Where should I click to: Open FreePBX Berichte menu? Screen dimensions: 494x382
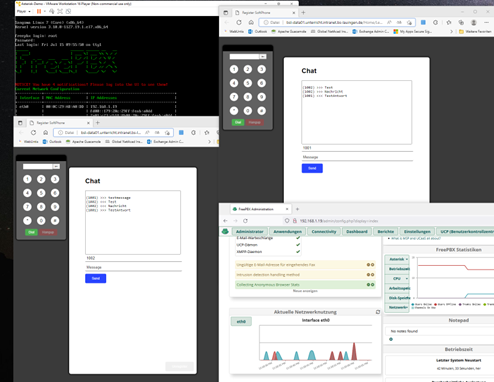(x=386, y=232)
